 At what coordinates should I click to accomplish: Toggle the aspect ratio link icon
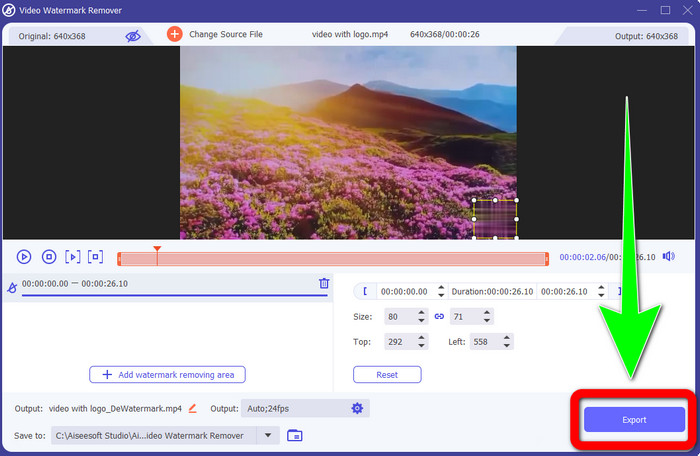439,316
